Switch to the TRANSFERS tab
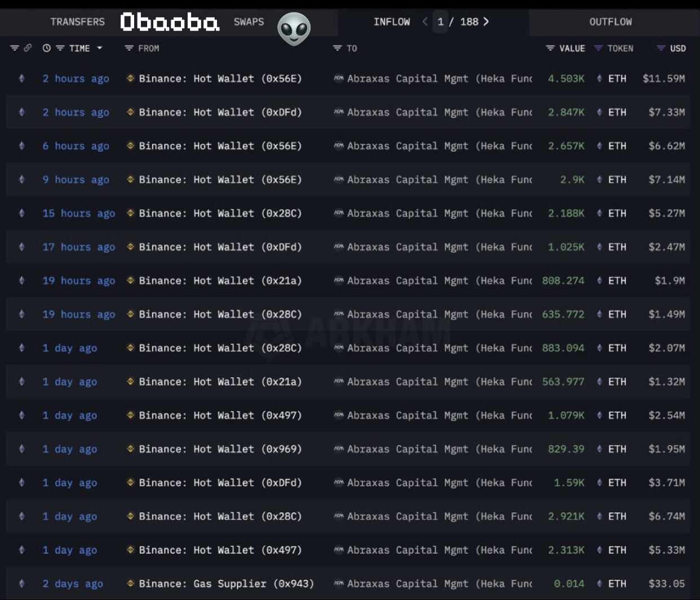The image size is (700, 600). point(77,21)
